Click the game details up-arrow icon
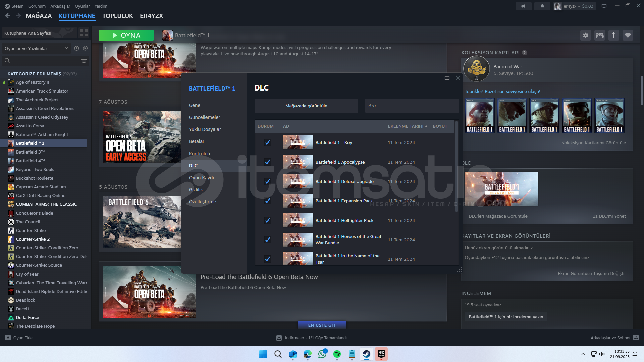The height and width of the screenshot is (362, 644). click(x=614, y=35)
